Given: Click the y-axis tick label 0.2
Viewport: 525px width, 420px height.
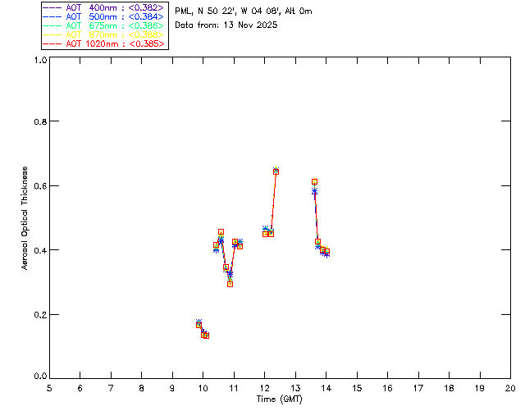Looking at the screenshot, I should pos(40,315).
